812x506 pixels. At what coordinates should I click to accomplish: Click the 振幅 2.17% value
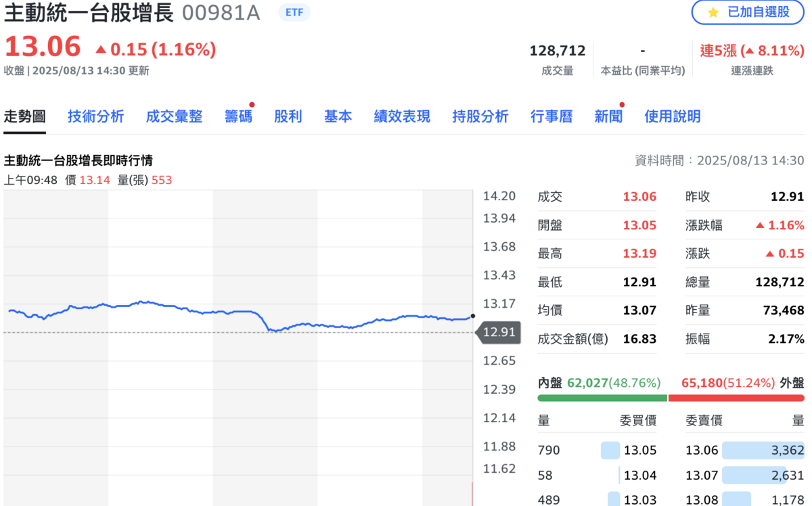tap(786, 339)
